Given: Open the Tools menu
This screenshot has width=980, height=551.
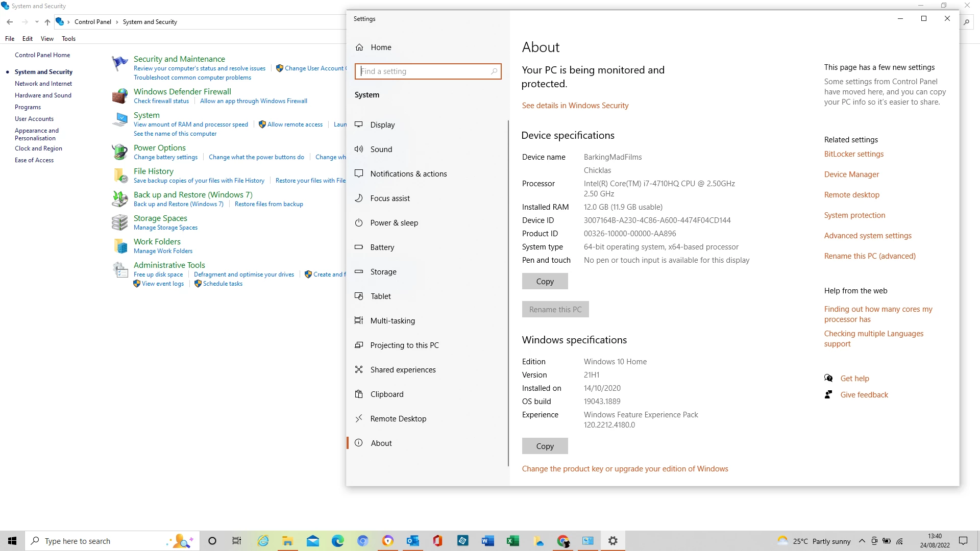Looking at the screenshot, I should [68, 39].
